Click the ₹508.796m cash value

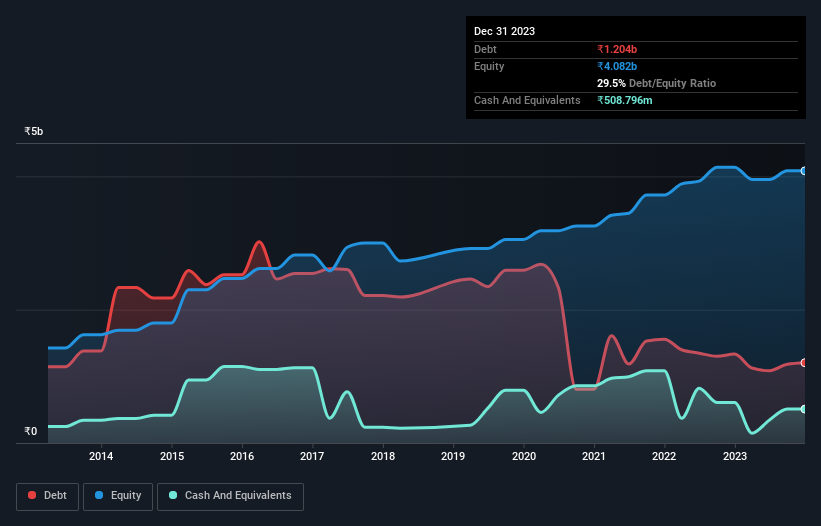(625, 100)
